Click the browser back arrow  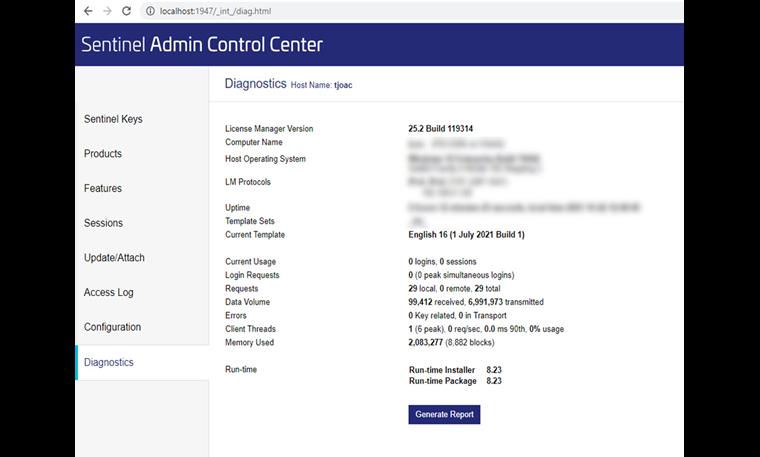88,11
